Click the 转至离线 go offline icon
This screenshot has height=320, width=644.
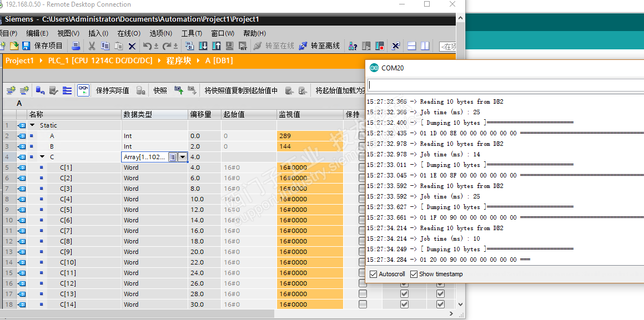(x=303, y=46)
